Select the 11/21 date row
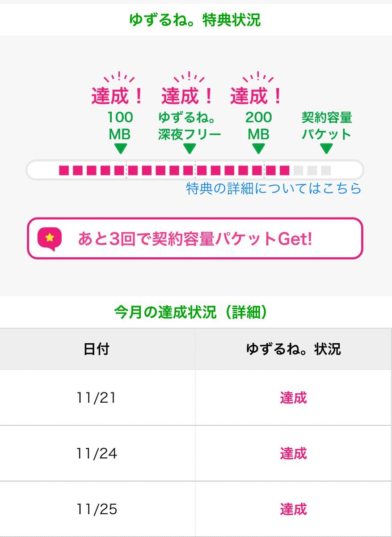The width and height of the screenshot is (392, 537). [x=97, y=398]
